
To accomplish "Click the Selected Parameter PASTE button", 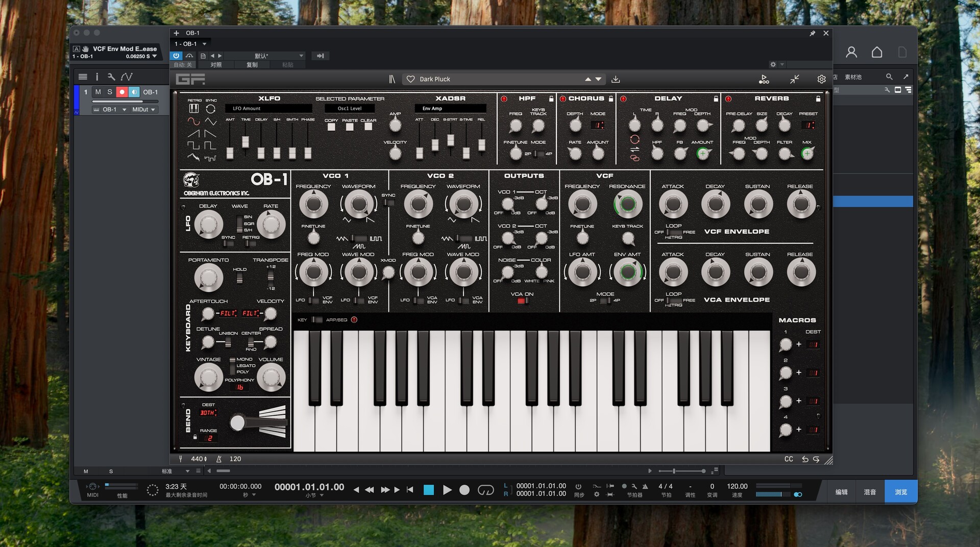I will (350, 127).
